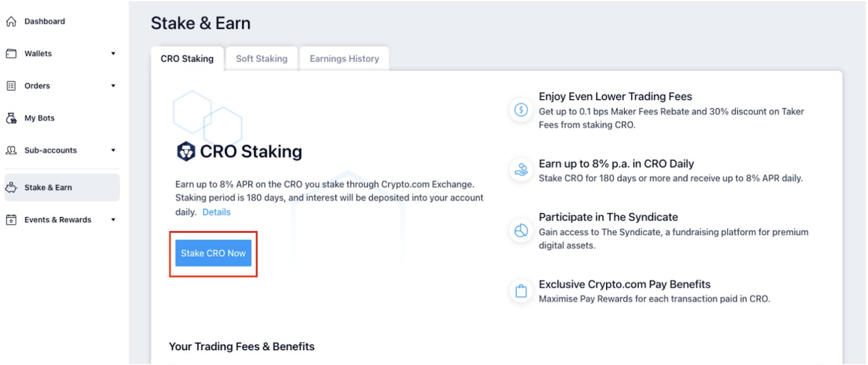The width and height of the screenshot is (868, 365).
Task: Click the Sub-accounts people icon
Action: [x=11, y=150]
